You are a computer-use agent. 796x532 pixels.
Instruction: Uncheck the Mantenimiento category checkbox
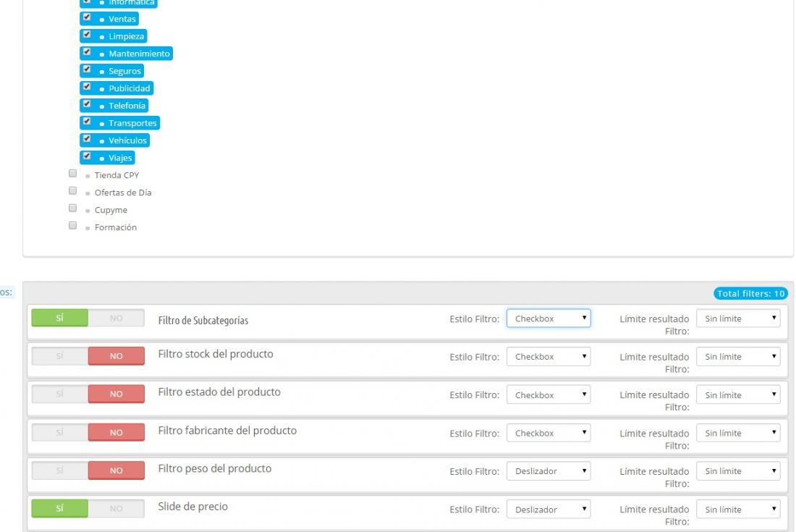pyautogui.click(x=87, y=52)
